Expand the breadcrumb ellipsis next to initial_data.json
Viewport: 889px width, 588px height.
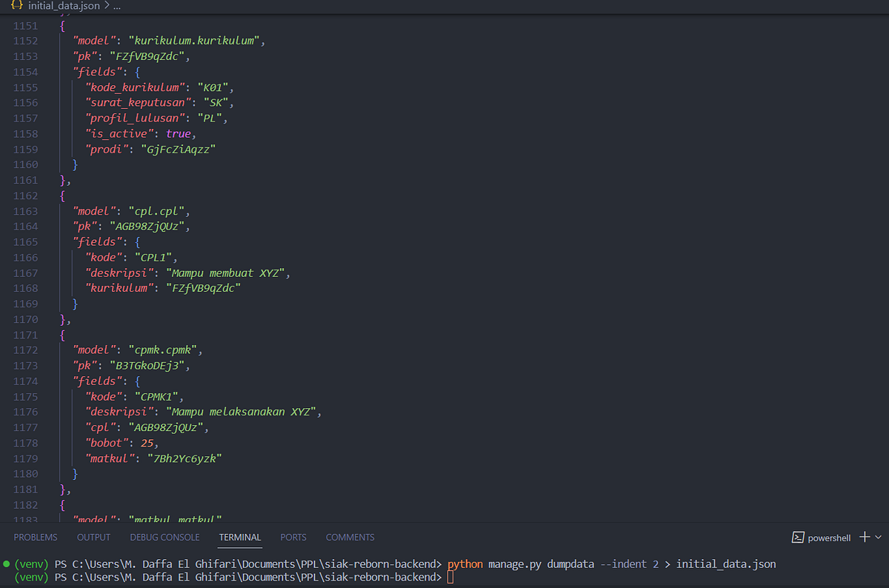117,6
